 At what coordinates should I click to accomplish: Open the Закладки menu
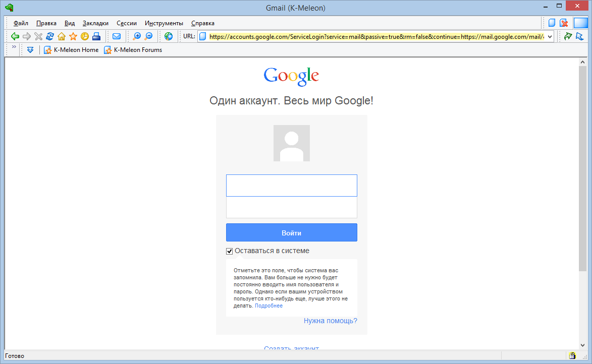point(95,23)
